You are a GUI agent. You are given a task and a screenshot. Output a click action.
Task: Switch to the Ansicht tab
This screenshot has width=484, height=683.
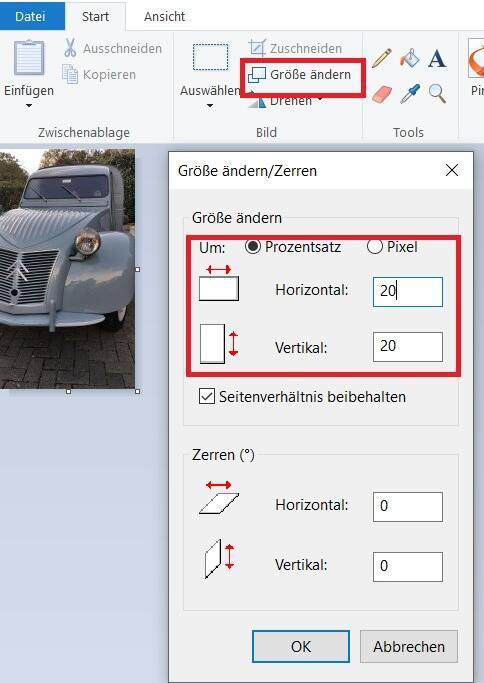(165, 16)
